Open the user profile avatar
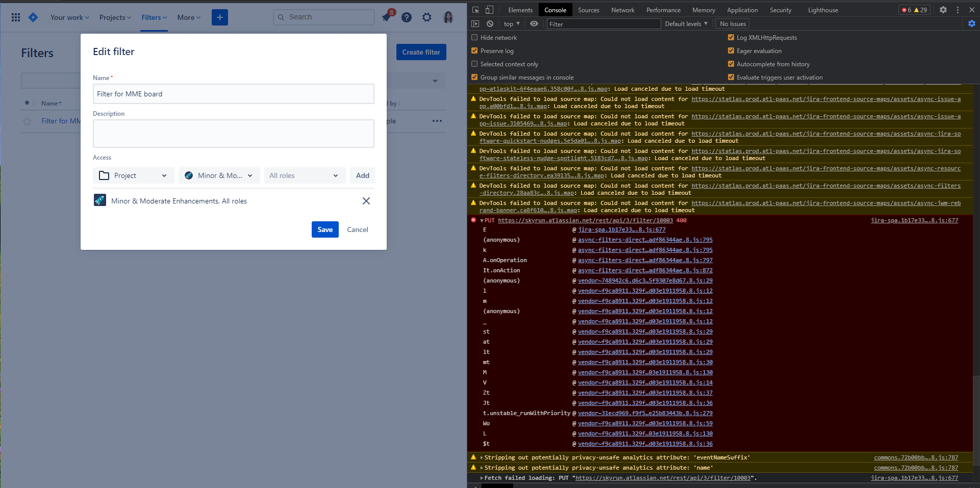The width and height of the screenshot is (980, 488). (x=448, y=17)
